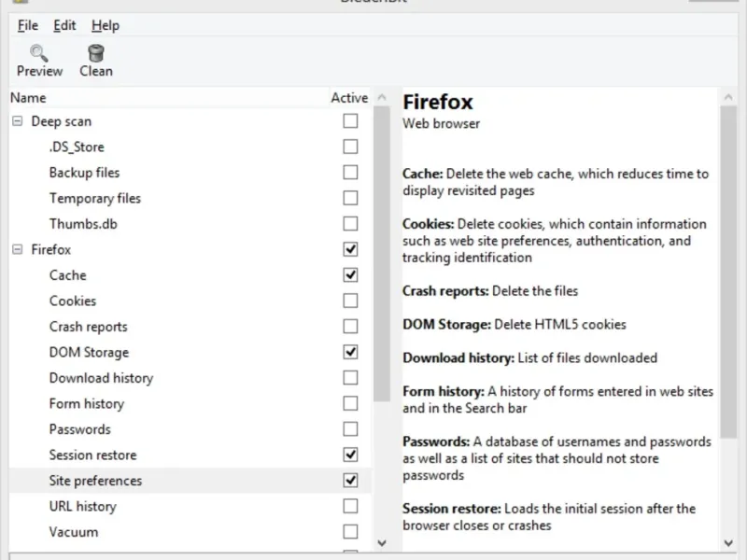Select the URL history row
The height and width of the screenshot is (560, 747).
tap(190, 506)
